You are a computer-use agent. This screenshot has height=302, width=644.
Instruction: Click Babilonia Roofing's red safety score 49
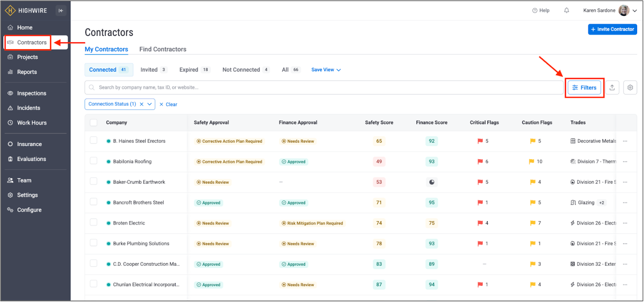click(379, 161)
